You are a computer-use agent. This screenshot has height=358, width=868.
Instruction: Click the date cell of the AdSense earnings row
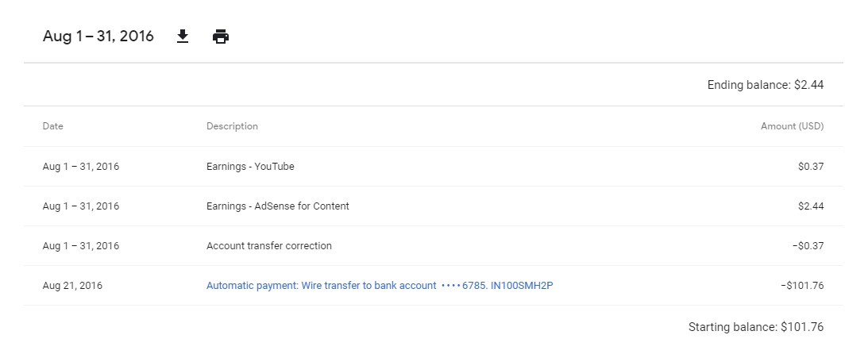click(x=81, y=206)
